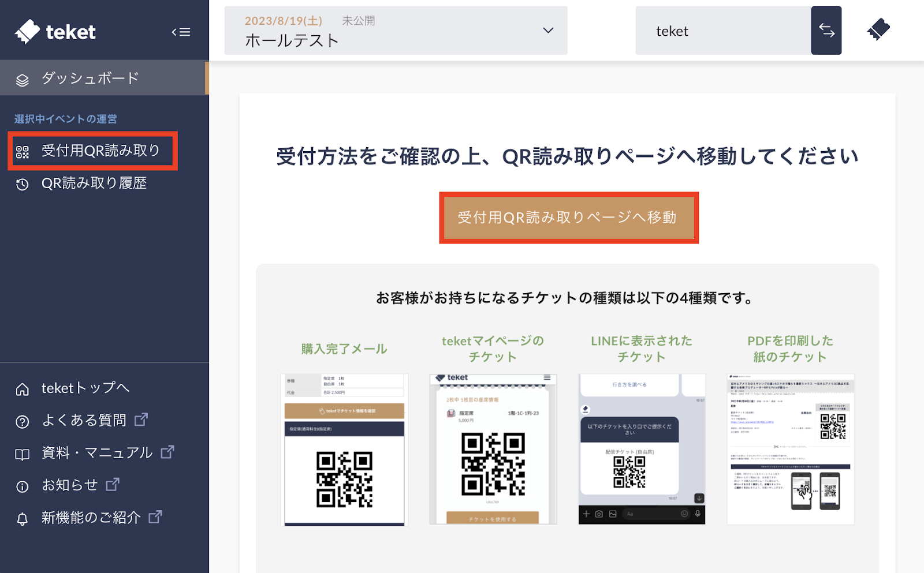Screen dimensions: 924x573
Task: Click the 未公開 status label
Action: coord(359,21)
